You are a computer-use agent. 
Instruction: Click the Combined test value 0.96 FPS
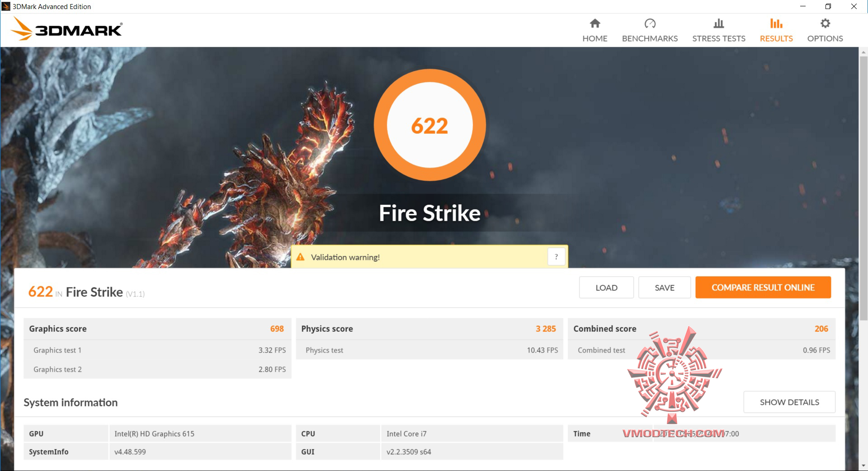point(816,350)
